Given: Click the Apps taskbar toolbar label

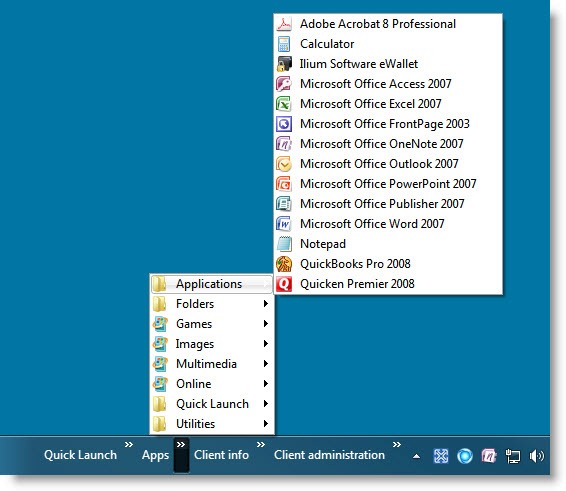Looking at the screenshot, I should (156, 456).
